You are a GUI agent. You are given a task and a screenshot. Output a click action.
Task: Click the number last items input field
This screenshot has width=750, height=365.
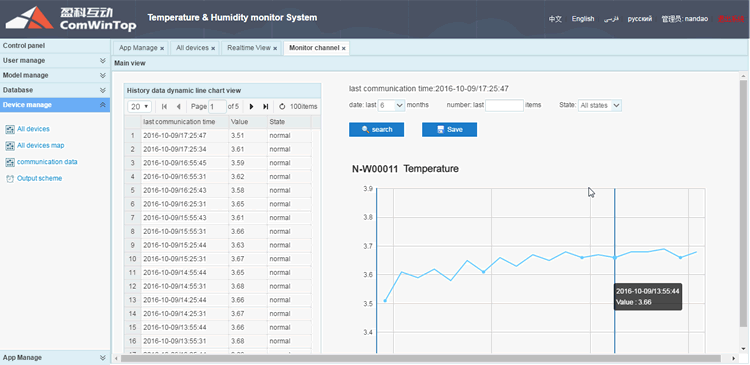tap(505, 105)
